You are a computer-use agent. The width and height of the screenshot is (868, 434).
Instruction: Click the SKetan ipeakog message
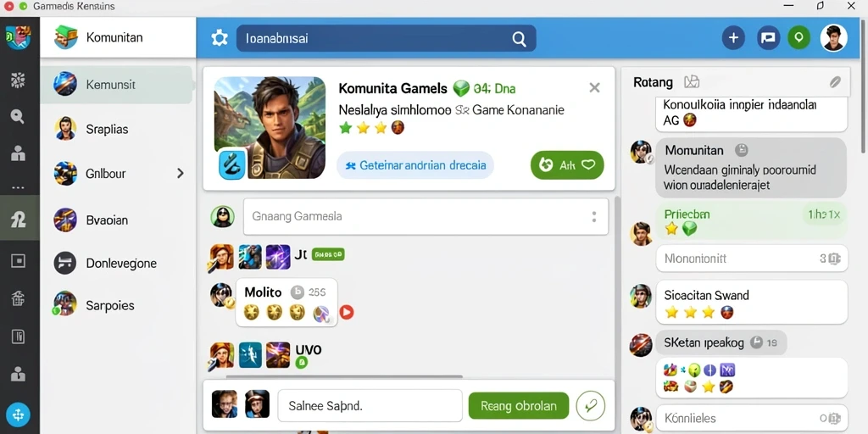click(721, 343)
